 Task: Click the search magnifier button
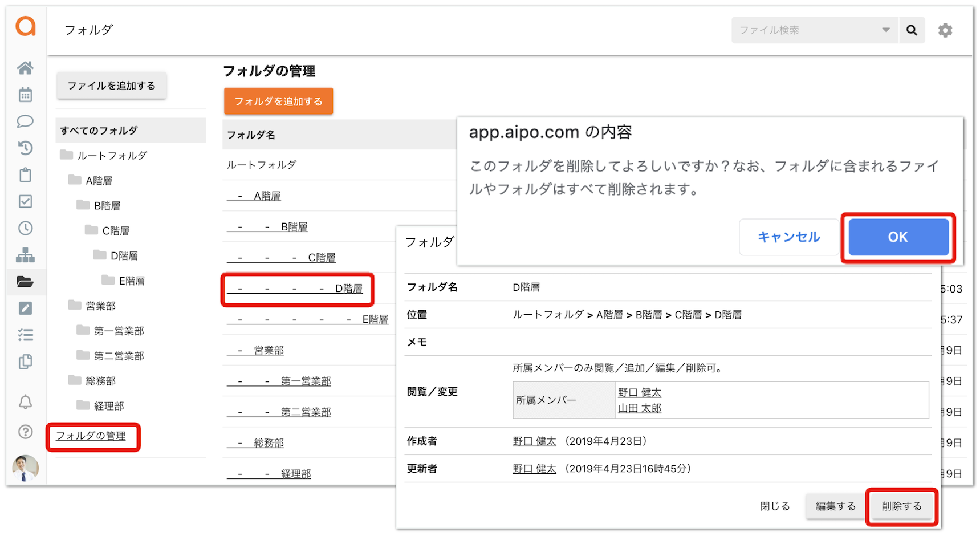tap(912, 30)
